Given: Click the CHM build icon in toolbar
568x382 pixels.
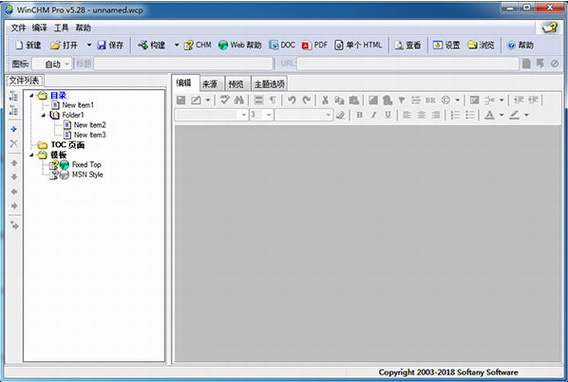Looking at the screenshot, I should click(188, 45).
